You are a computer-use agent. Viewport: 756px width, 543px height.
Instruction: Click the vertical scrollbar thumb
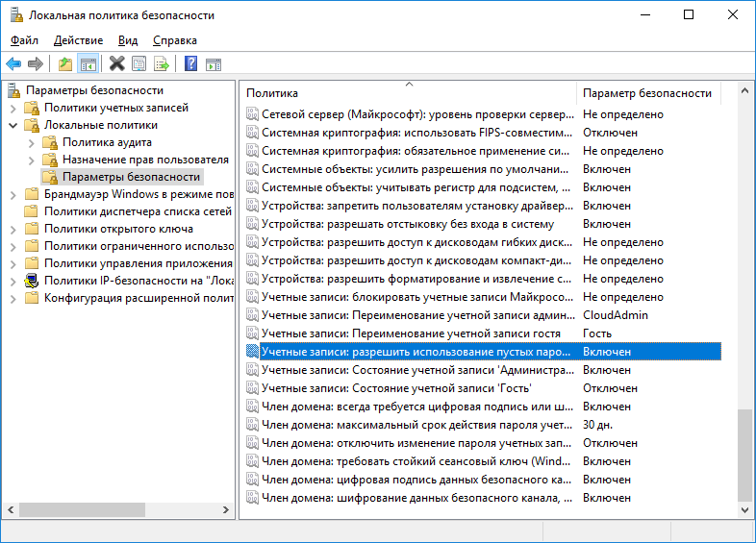[x=744, y=455]
